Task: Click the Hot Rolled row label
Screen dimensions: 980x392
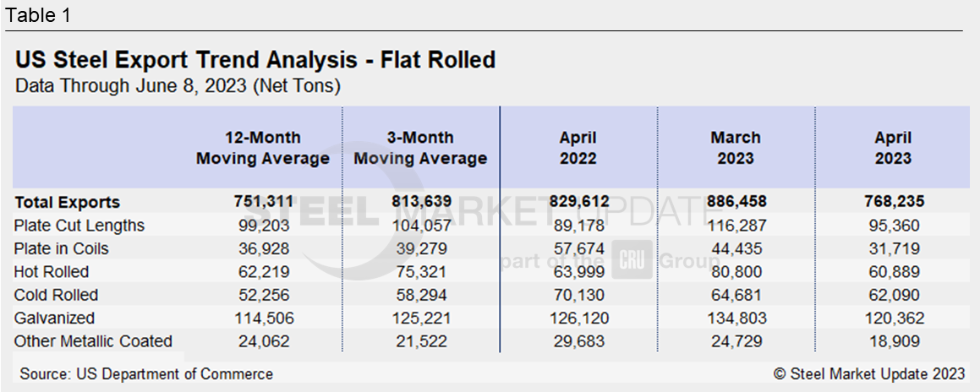Action: point(52,272)
